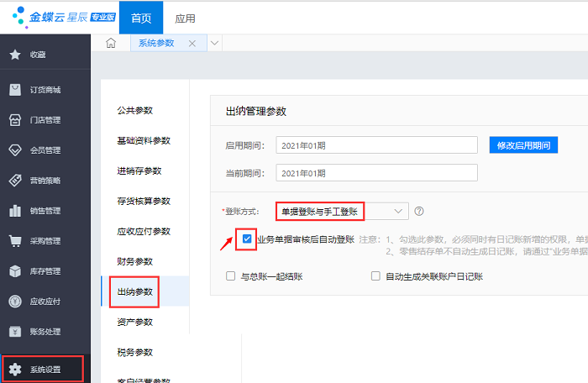Open 税务参数 in the parameter list

(x=135, y=352)
